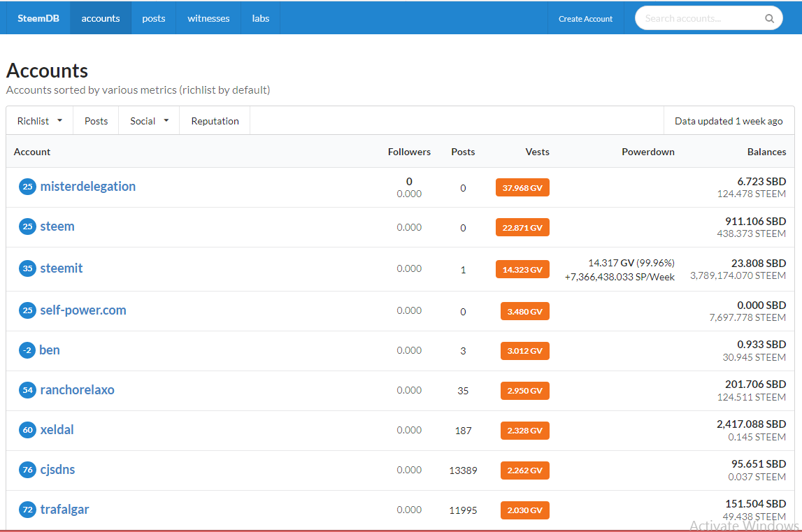The image size is (802, 532).
Task: Click the Accounts page heading
Action: click(47, 71)
